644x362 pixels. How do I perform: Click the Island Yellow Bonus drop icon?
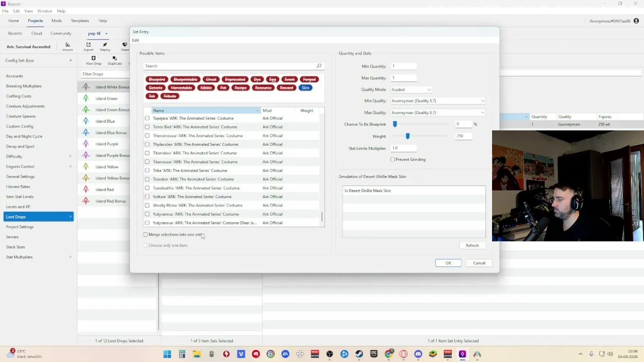[86, 178]
